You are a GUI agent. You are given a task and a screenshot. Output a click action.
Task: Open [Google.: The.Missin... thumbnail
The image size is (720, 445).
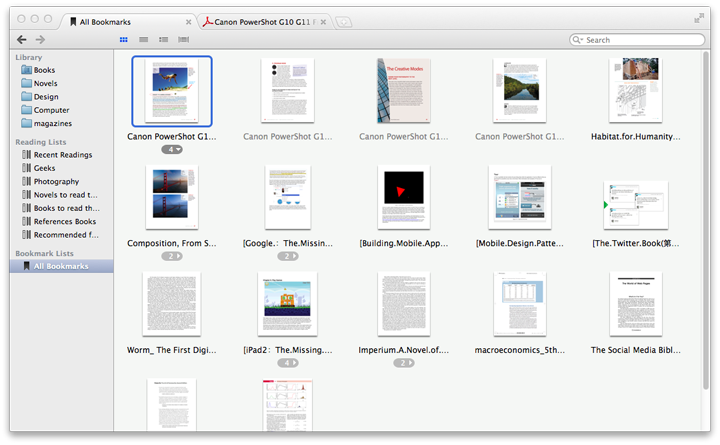(288, 197)
